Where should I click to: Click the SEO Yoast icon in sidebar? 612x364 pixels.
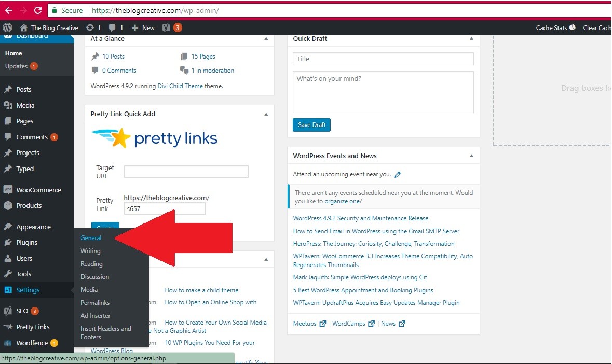click(8, 311)
